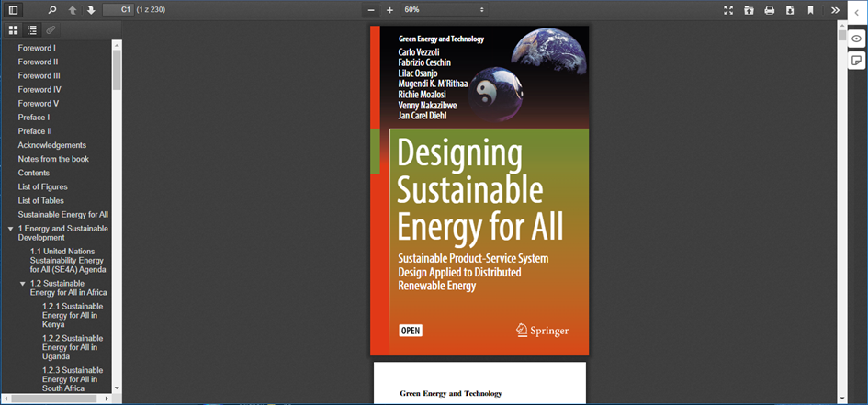This screenshot has width=868, height=405.
Task: Open section 1.2 Sustainable Energy for All in Africa
Action: tap(69, 287)
